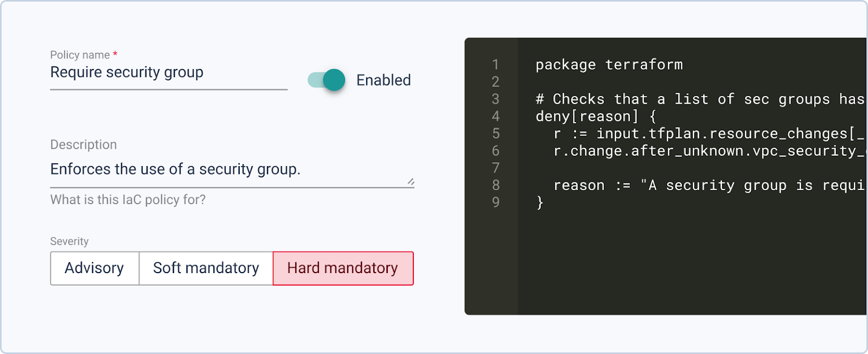
Task: Click the Policy name input field
Action: (x=168, y=73)
